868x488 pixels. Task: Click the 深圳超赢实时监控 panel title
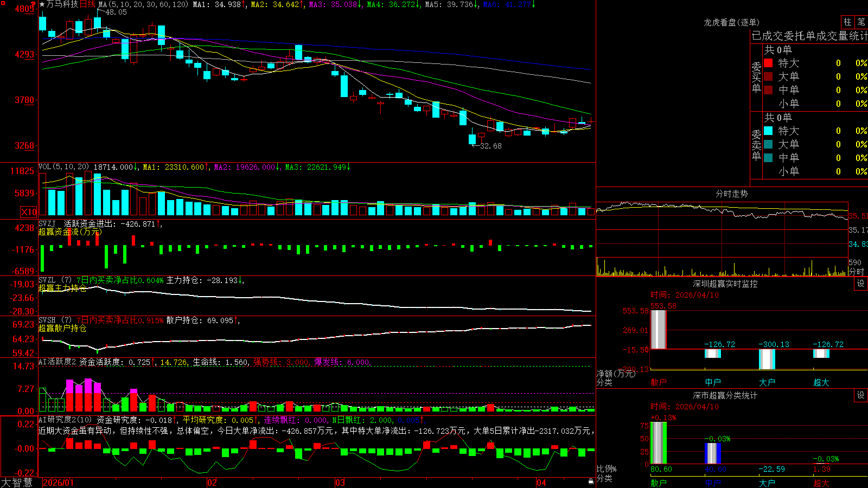(x=725, y=284)
